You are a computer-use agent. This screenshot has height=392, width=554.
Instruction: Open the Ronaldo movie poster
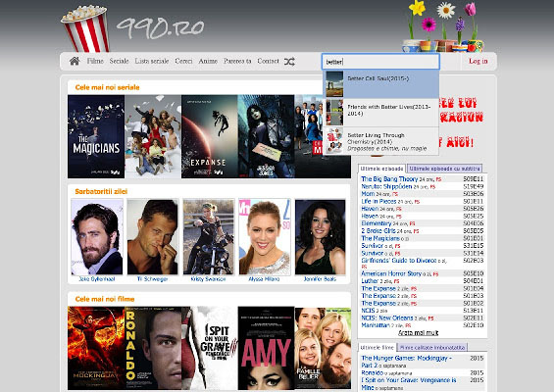coord(153,348)
